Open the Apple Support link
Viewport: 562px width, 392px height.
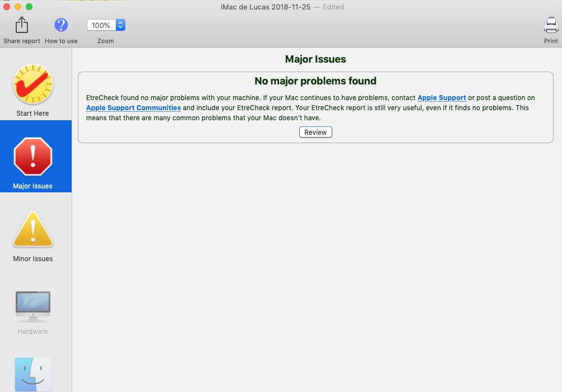click(x=442, y=98)
